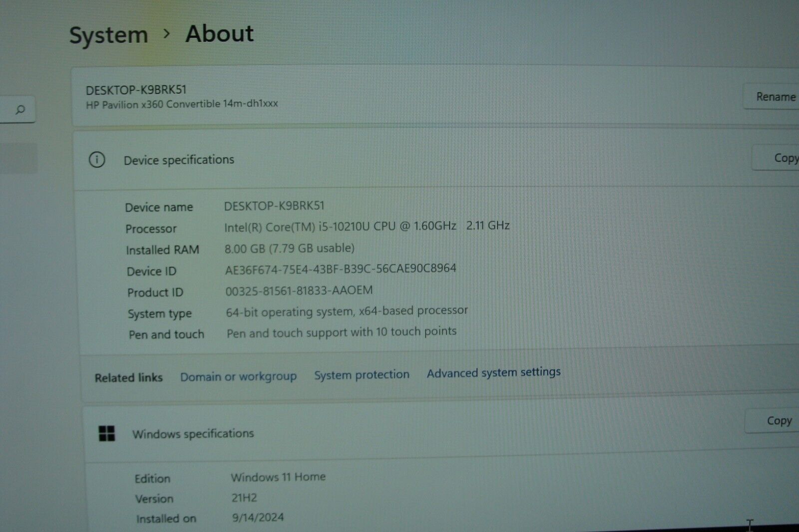Click the Installed RAM value 8.00 GB
Screen dimensions: 799x532
[x=290, y=248]
